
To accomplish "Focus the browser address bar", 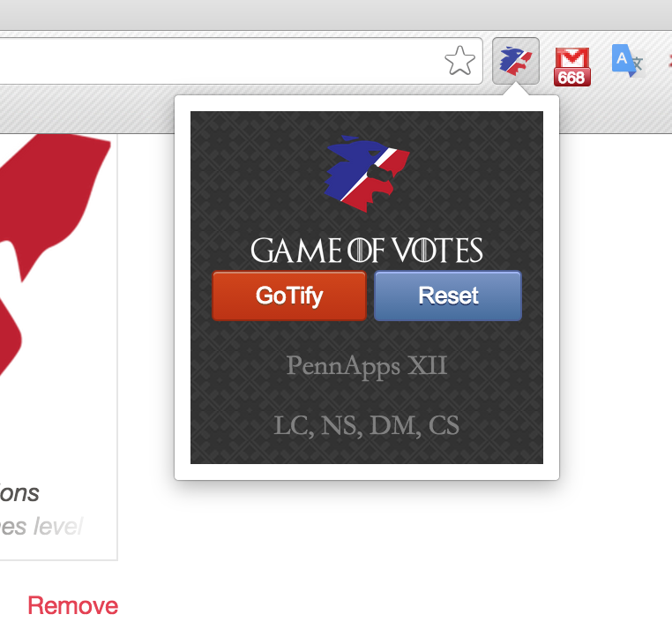I will tap(223, 61).
